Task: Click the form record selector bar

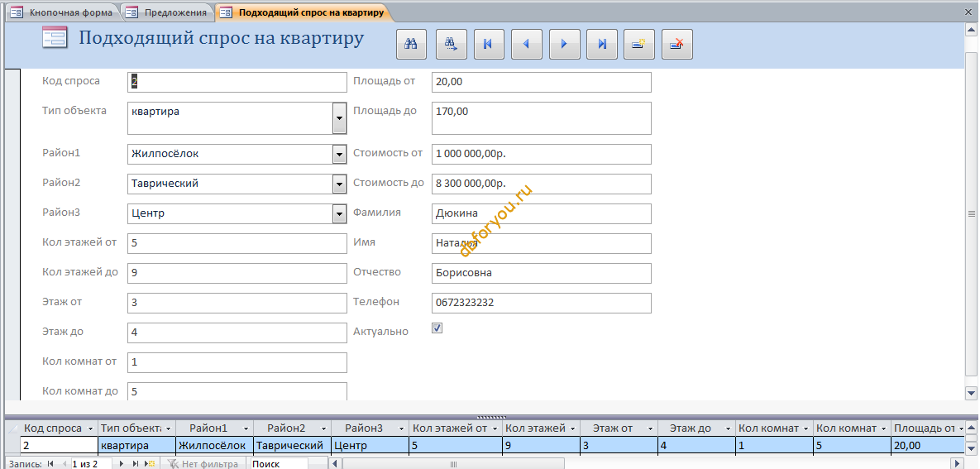Action: click(12, 235)
